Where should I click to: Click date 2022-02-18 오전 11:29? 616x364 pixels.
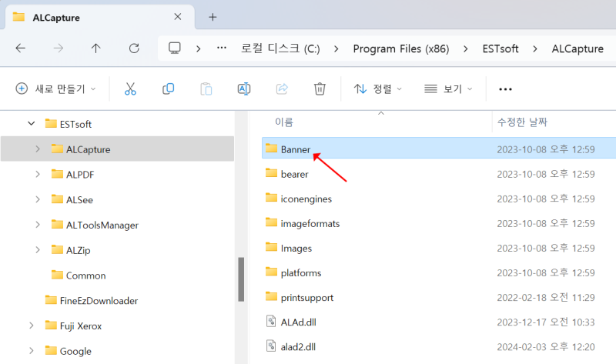click(546, 297)
